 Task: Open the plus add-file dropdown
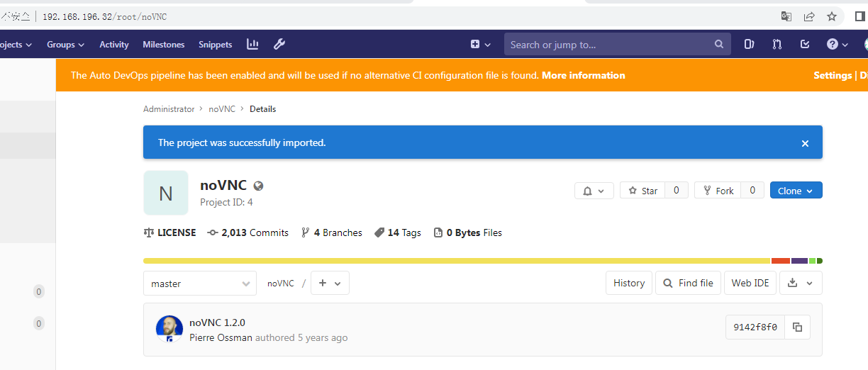[330, 283]
